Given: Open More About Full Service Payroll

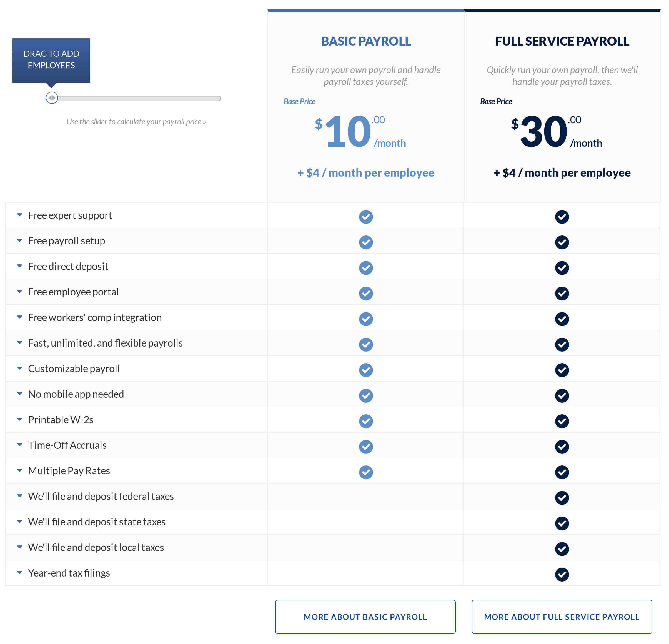Looking at the screenshot, I should tap(562, 617).
